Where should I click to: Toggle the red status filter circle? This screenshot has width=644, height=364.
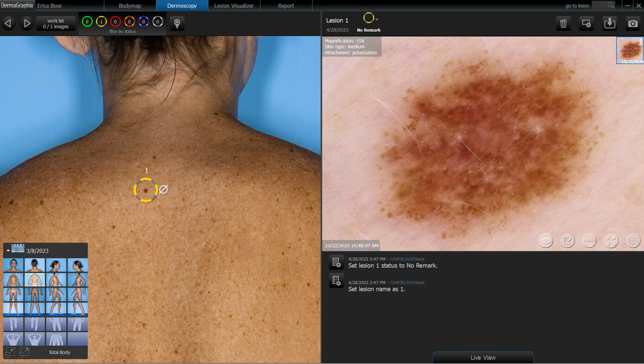point(116,21)
